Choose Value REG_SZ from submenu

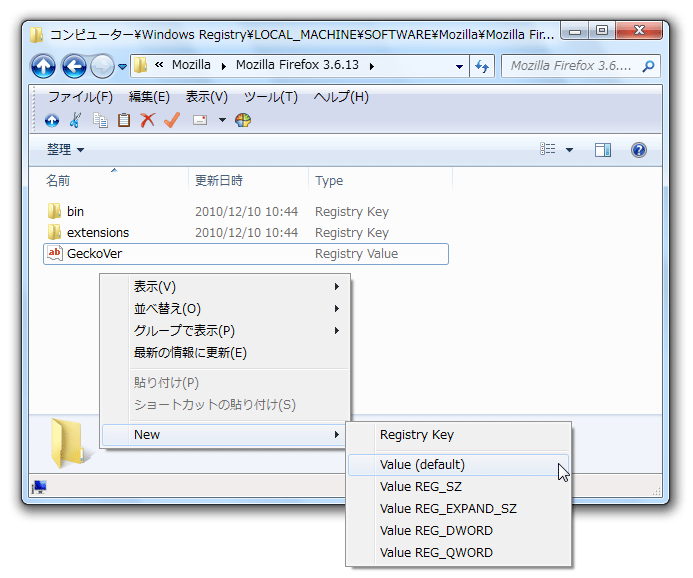coord(458,487)
